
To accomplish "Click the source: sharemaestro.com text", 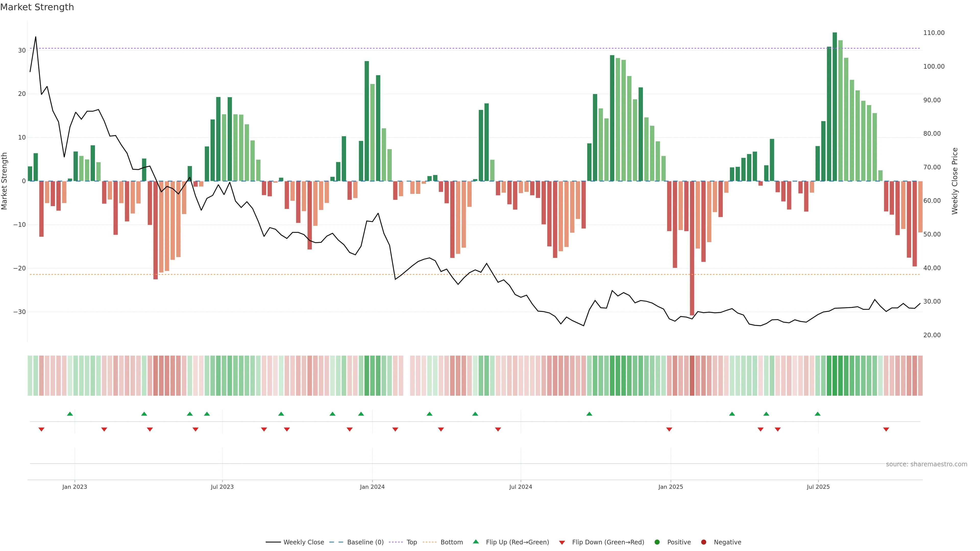I will tap(926, 464).
